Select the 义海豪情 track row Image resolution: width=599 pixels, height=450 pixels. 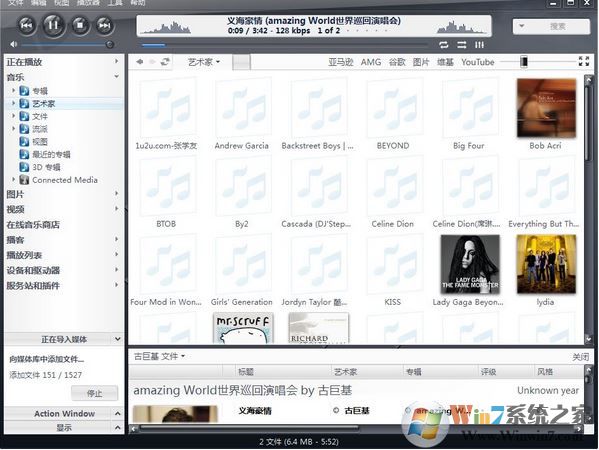pos(255,411)
